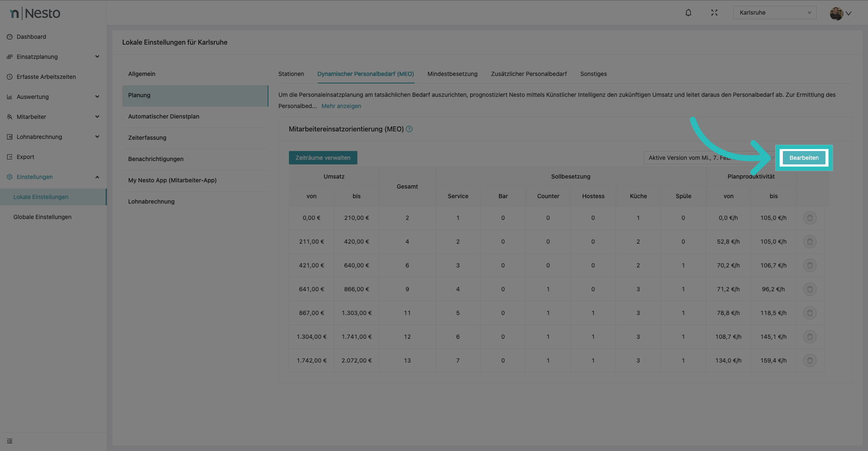Switch to the Stationen tab
This screenshot has width=868, height=451.
click(x=291, y=74)
